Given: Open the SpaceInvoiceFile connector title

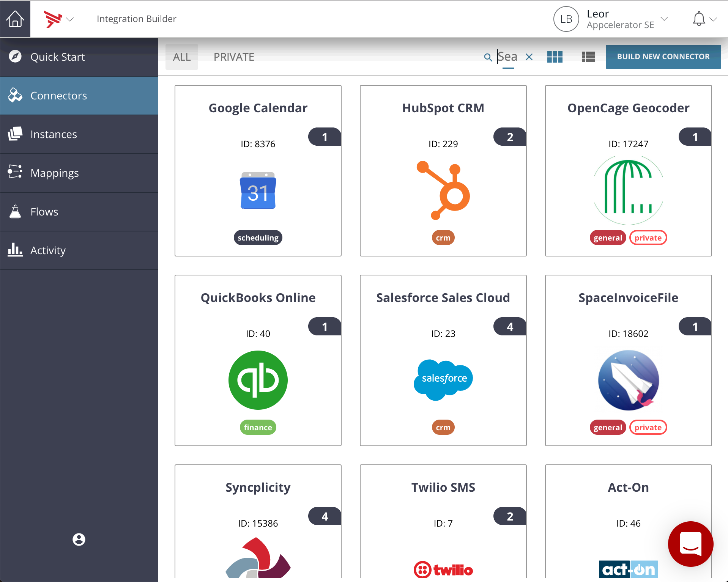Looking at the screenshot, I should coord(628,298).
